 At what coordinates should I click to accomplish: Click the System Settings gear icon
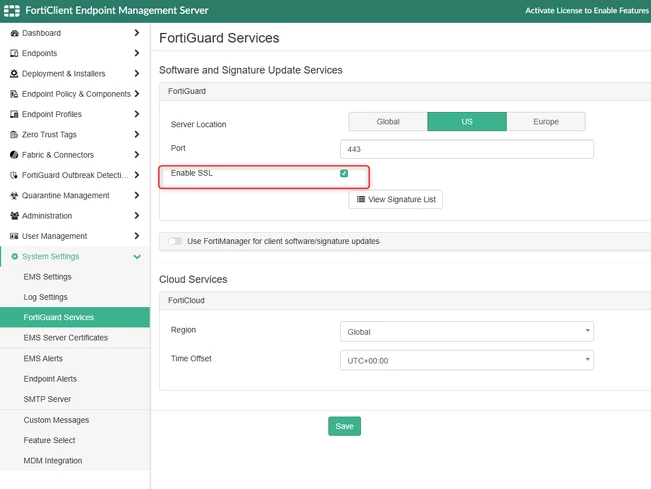(15, 256)
